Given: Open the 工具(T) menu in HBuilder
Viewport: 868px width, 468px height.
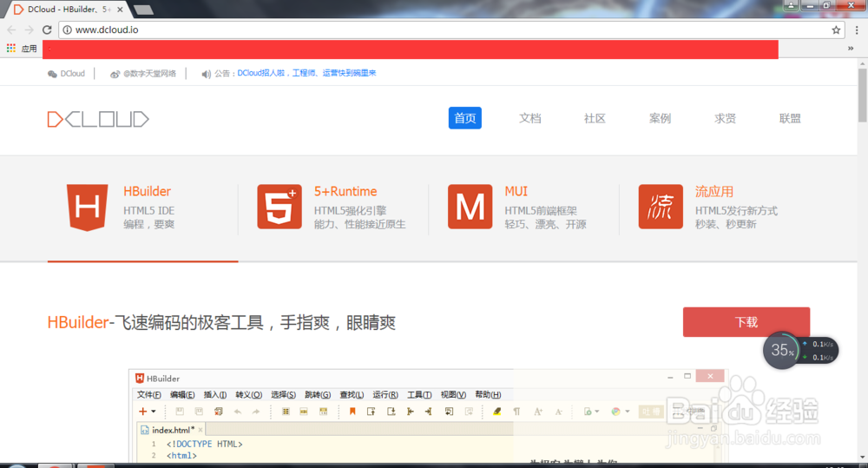Looking at the screenshot, I should click(419, 394).
